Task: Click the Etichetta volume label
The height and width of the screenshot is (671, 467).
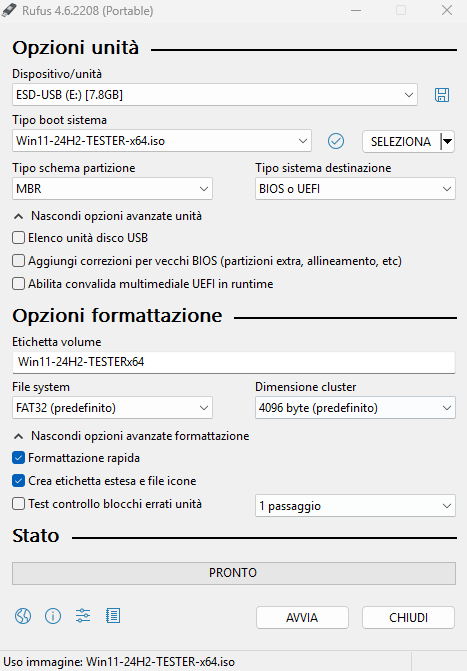Action: (57, 342)
